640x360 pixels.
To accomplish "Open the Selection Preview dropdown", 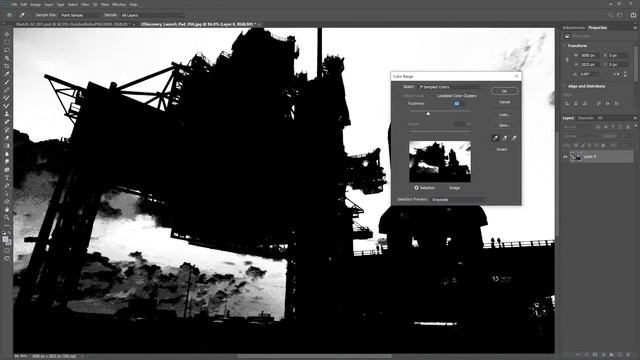I will click(x=458, y=200).
